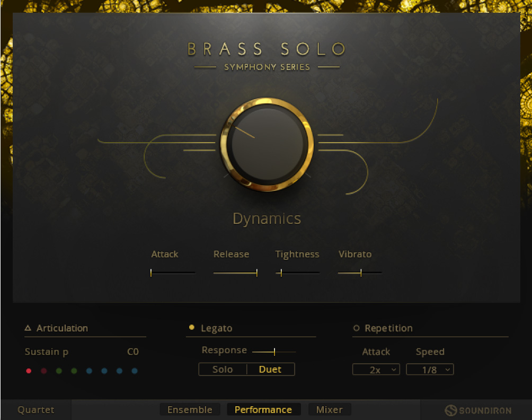Enable the Repetition circle toggle
The height and width of the screenshot is (420, 532).
click(x=356, y=328)
